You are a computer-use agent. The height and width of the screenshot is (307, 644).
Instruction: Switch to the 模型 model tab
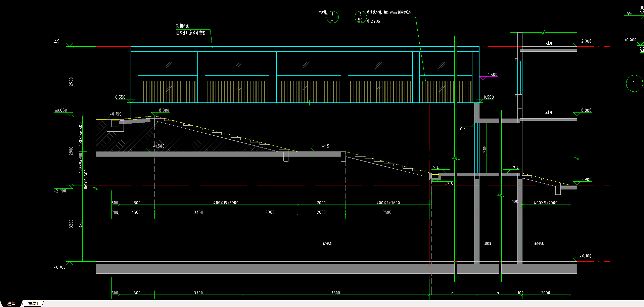(x=11, y=303)
